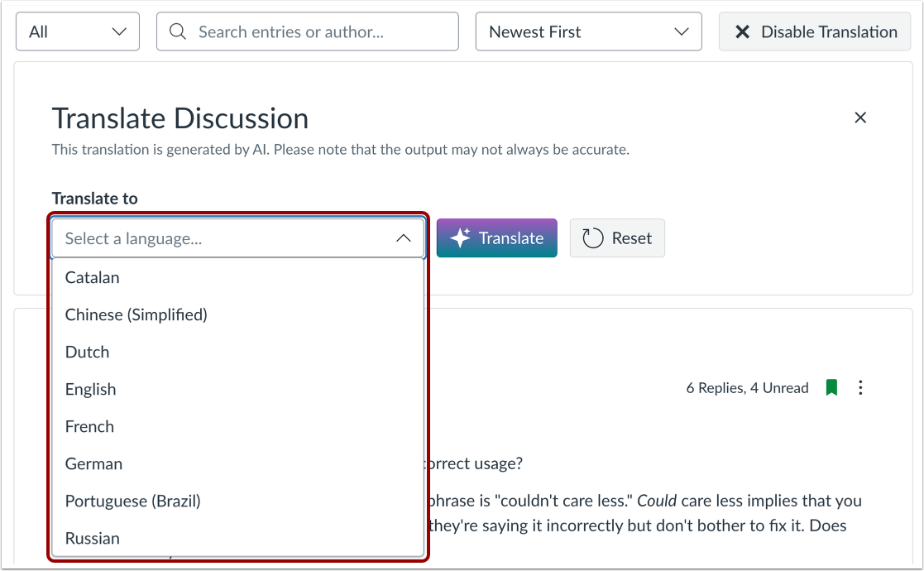Click the AI sparkle icon on Translate button

pos(461,238)
